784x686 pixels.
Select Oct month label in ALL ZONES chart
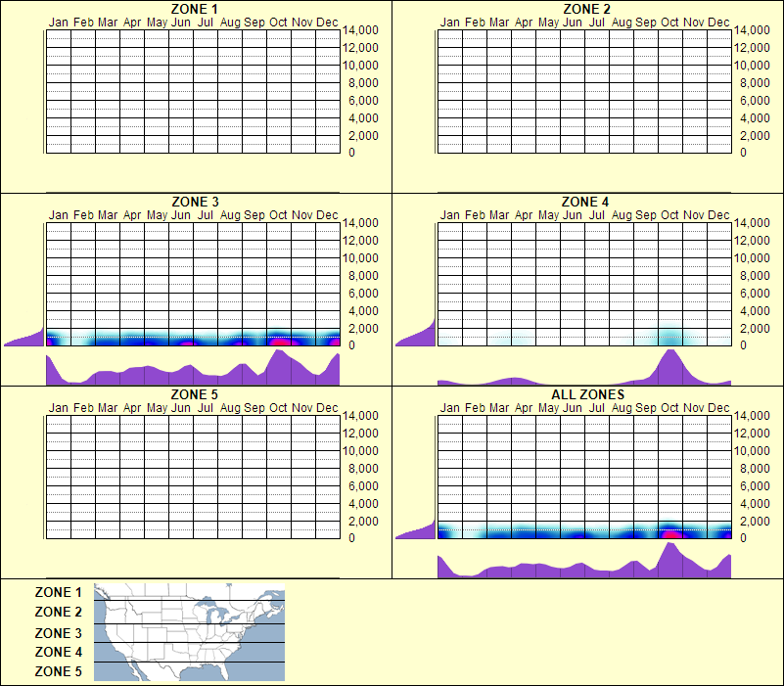[669, 408]
